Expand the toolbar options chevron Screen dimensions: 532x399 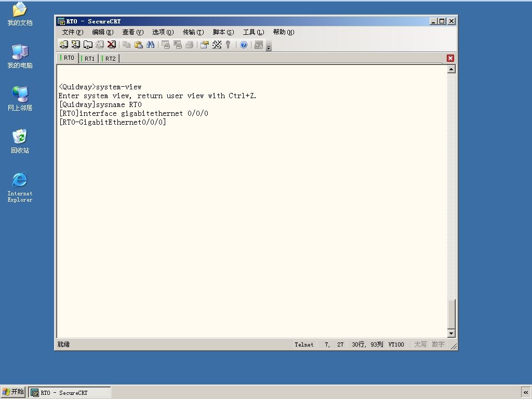click(x=269, y=47)
